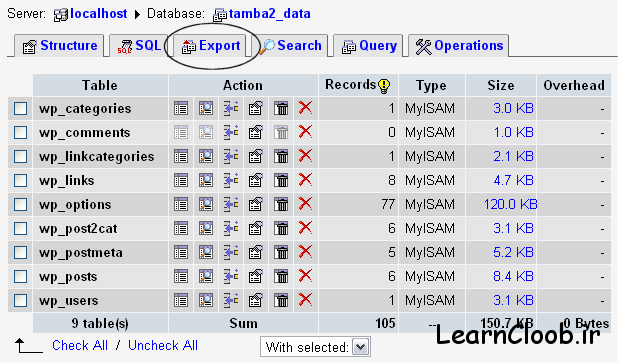Check the wp_links checkbox
Screen dimensions: 618x363
(x=20, y=181)
